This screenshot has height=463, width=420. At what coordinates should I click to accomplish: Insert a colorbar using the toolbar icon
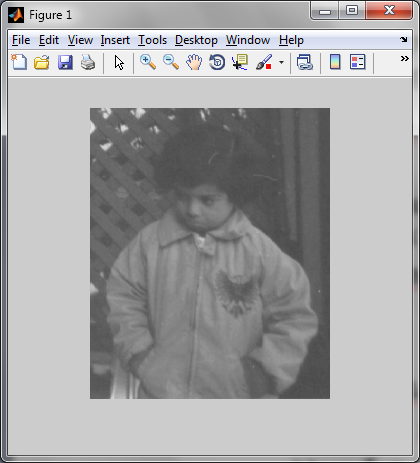point(335,62)
